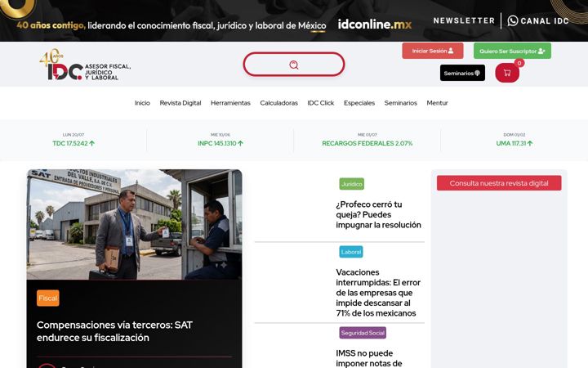Open the SAT factory gate article image
The image size is (588, 368).
click(134, 224)
